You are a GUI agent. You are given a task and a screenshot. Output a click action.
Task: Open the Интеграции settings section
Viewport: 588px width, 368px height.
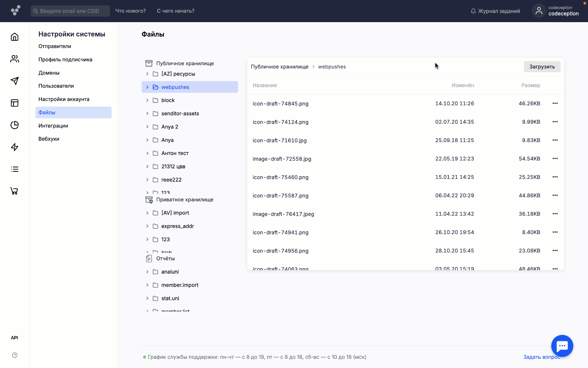[x=53, y=126]
